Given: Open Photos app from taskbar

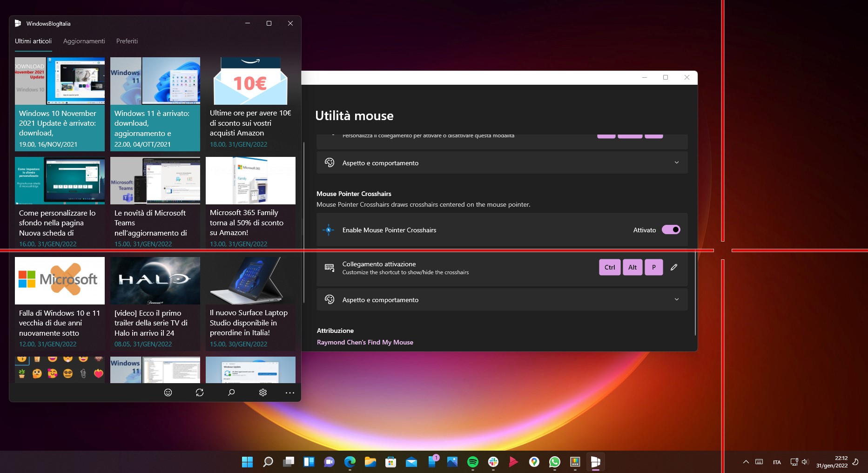Looking at the screenshot, I should point(452,462).
